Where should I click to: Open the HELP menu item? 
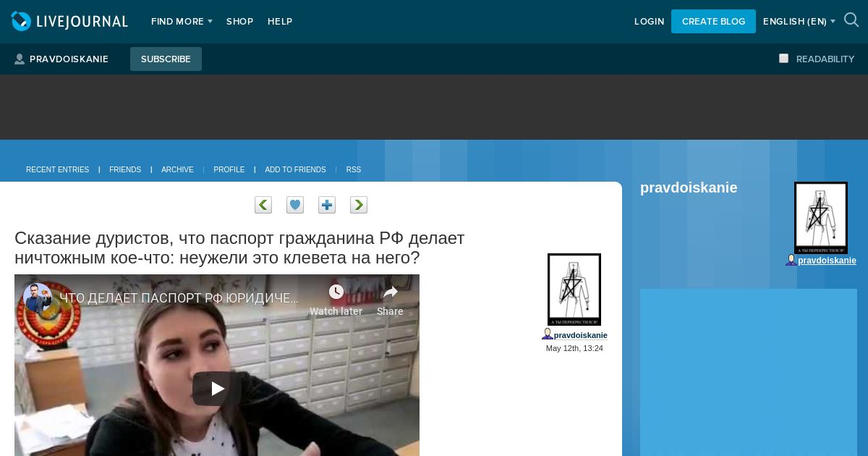(x=280, y=22)
